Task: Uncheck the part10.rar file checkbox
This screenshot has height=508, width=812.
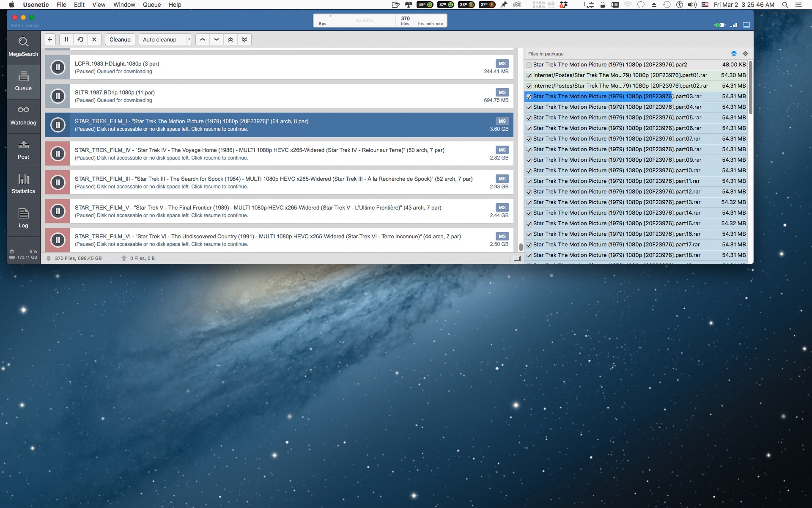Action: (529, 171)
